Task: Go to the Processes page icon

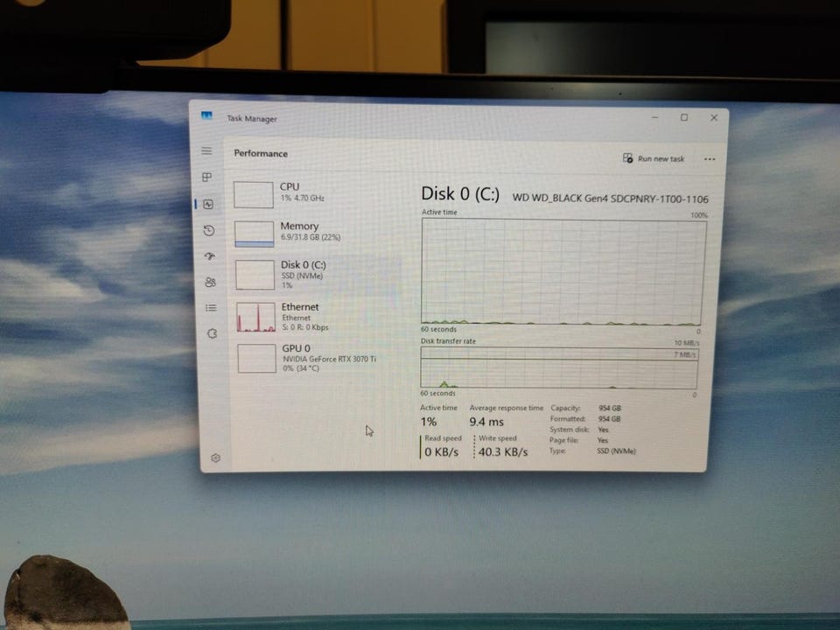Action: tap(207, 177)
